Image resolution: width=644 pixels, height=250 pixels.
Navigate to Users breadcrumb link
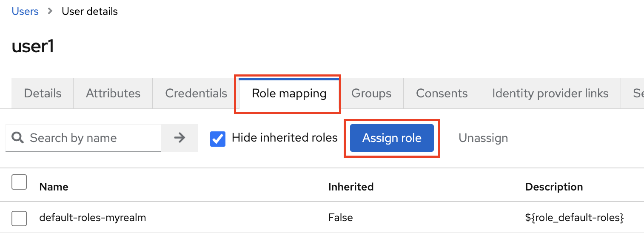25,11
